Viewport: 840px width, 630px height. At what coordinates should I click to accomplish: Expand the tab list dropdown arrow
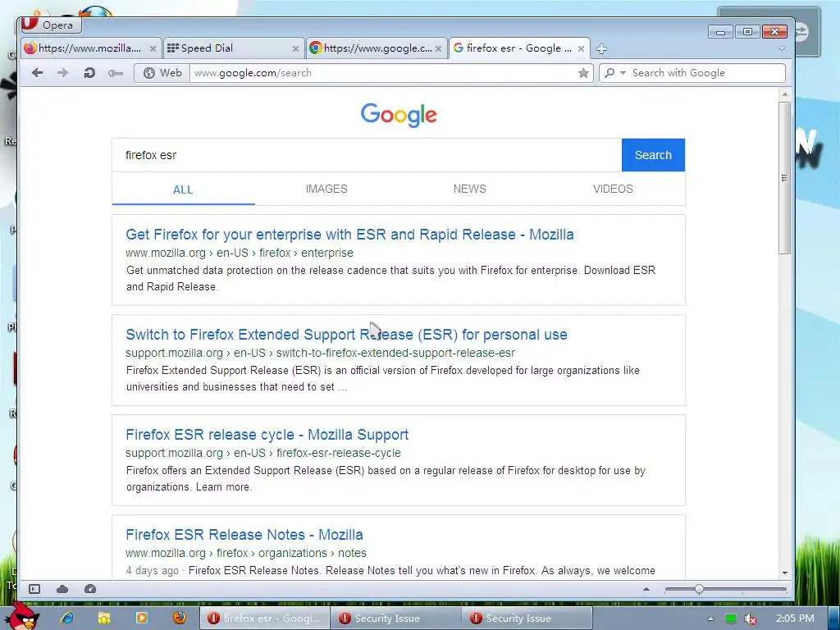[x=782, y=48]
